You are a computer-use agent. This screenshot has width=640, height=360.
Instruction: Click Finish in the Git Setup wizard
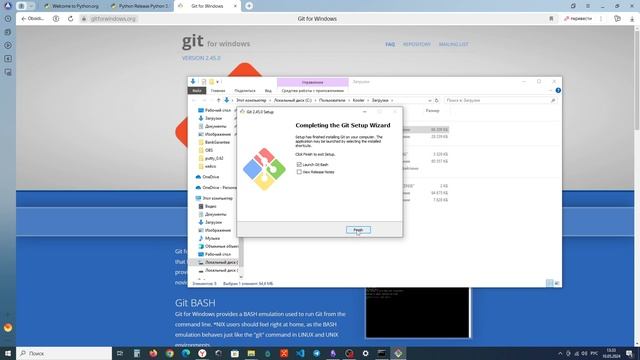(x=358, y=230)
